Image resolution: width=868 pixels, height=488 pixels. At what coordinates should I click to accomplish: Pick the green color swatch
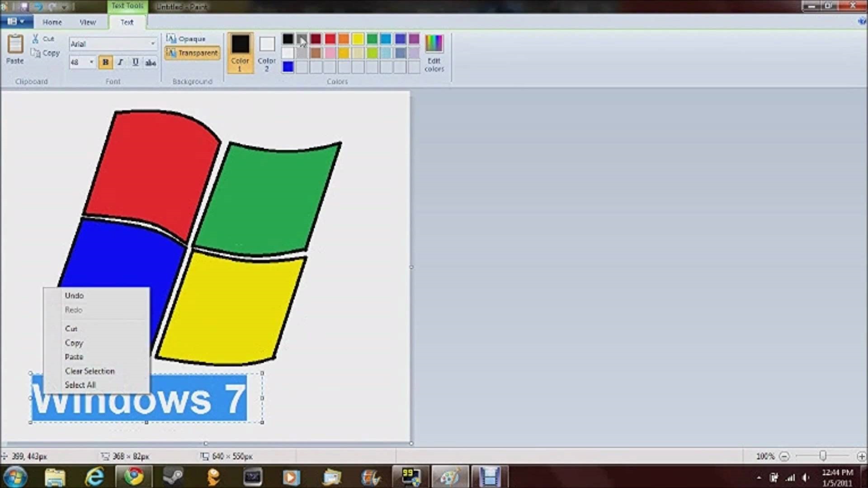click(372, 39)
